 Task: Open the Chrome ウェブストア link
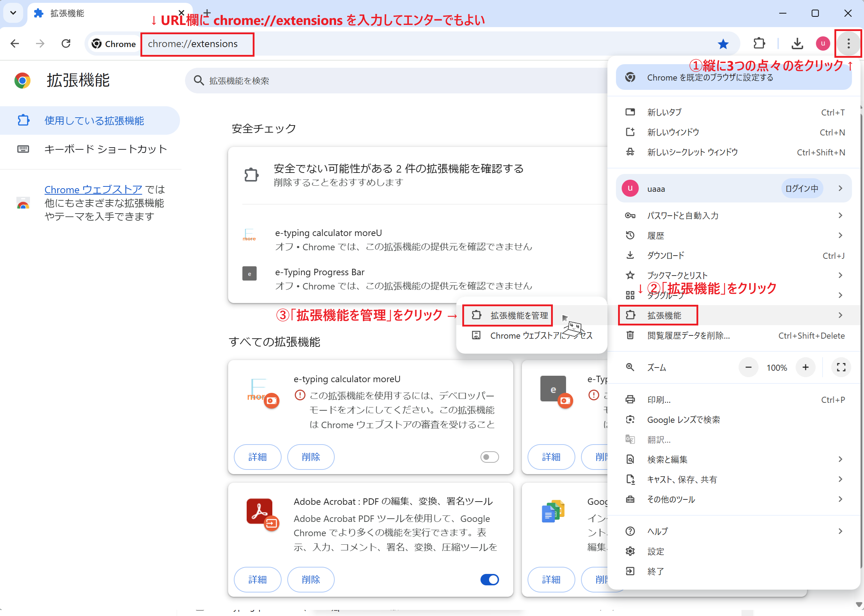(93, 189)
